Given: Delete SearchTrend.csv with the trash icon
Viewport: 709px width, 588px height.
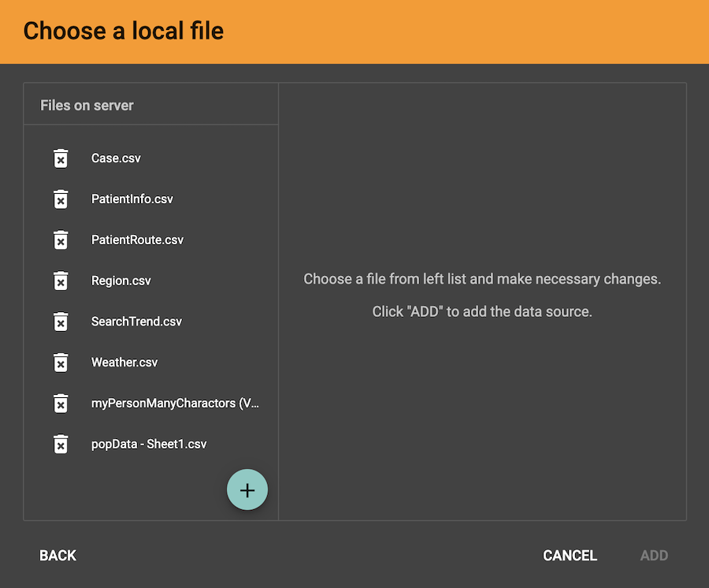Looking at the screenshot, I should [x=61, y=322].
